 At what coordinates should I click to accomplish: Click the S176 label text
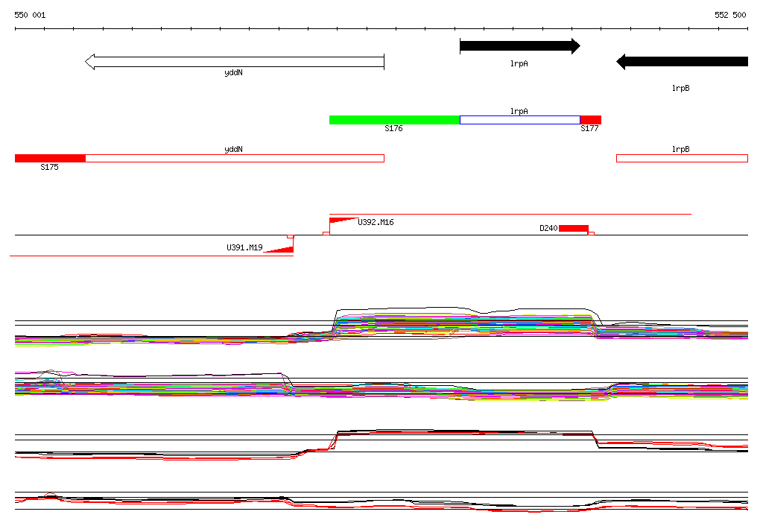(393, 128)
